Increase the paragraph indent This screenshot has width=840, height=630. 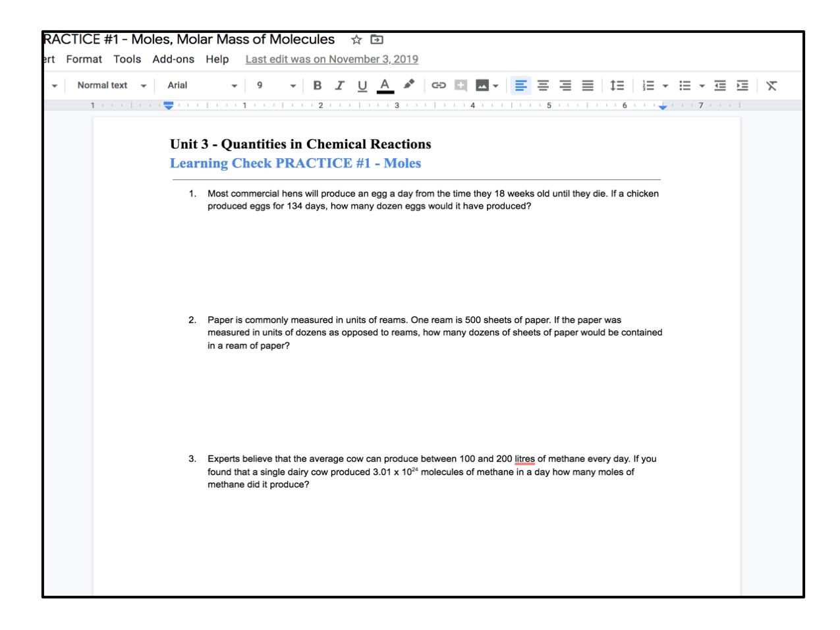(742, 85)
